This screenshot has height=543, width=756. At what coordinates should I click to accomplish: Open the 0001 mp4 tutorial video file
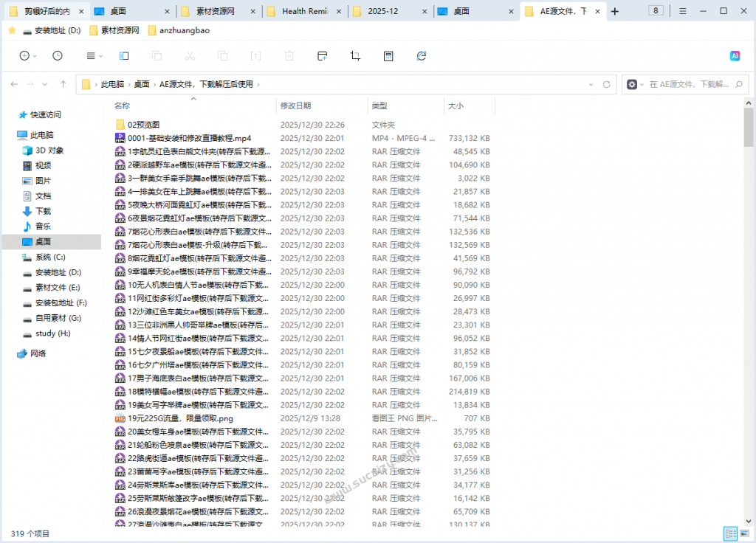[x=189, y=138]
